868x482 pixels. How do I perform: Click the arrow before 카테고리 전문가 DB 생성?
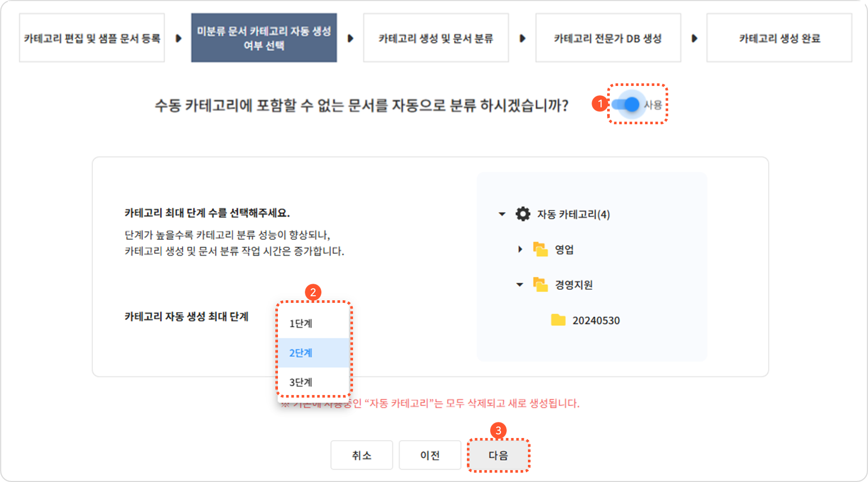tap(522, 38)
